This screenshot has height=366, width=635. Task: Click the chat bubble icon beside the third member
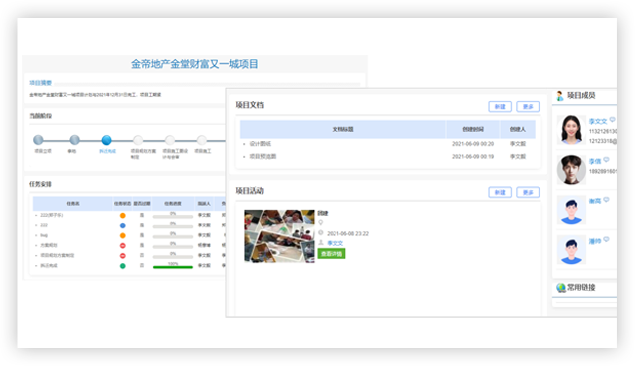coord(606,200)
